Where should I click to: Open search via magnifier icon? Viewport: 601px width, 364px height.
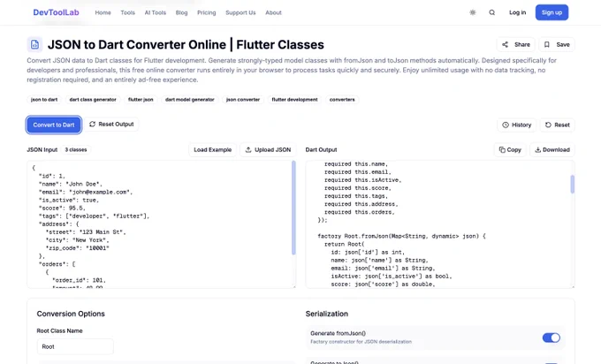click(x=491, y=12)
